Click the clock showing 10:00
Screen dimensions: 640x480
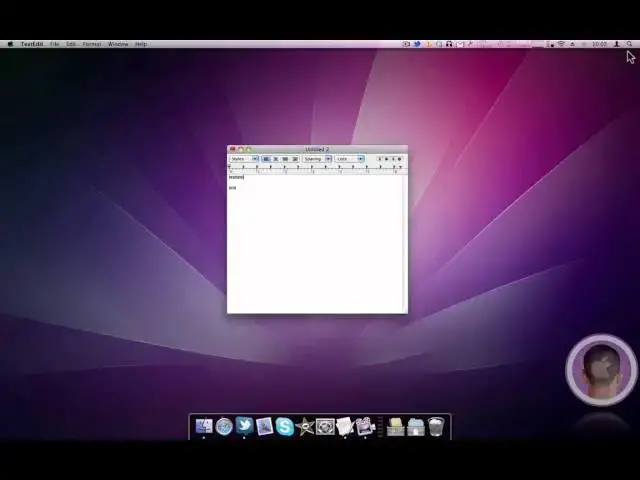(x=599, y=44)
